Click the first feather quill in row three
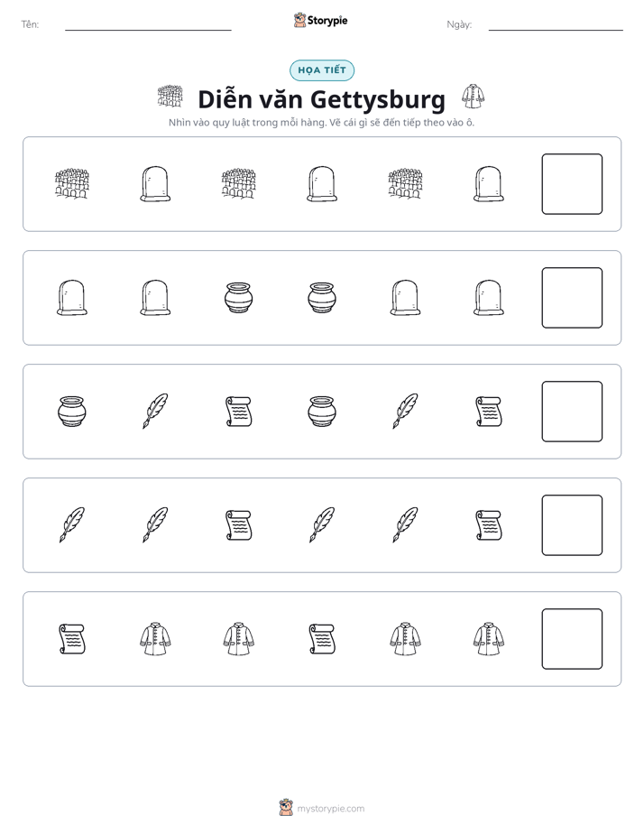The width and height of the screenshot is (644, 834). tap(155, 412)
